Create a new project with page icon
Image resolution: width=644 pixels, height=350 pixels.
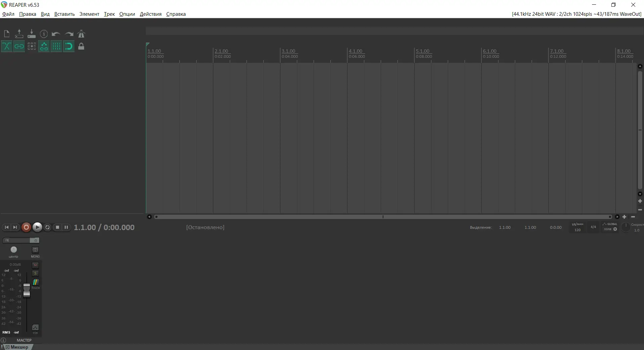pyautogui.click(x=7, y=34)
